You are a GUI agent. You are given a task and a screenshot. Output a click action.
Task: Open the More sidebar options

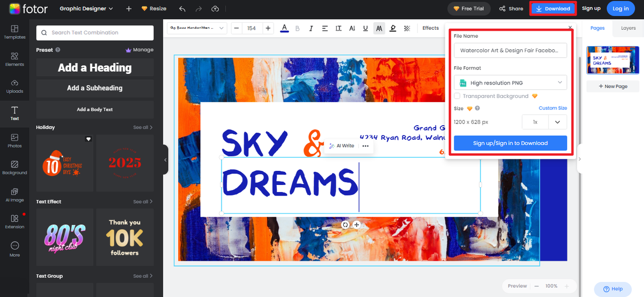pyautogui.click(x=15, y=249)
